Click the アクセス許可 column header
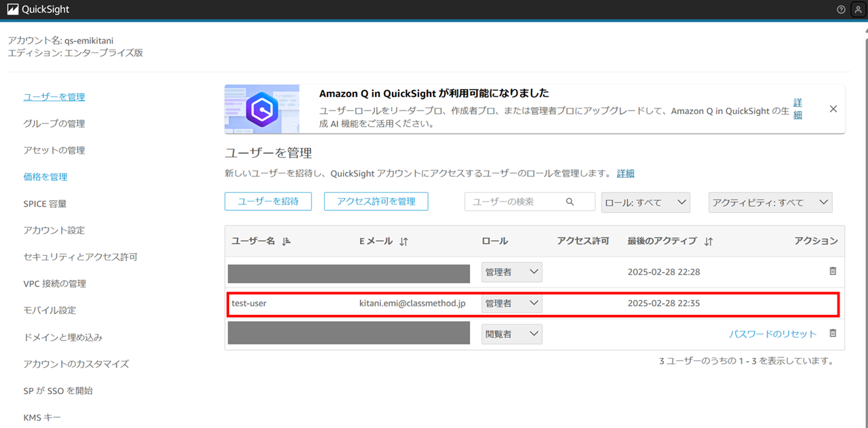The image size is (868, 428). tap(583, 241)
